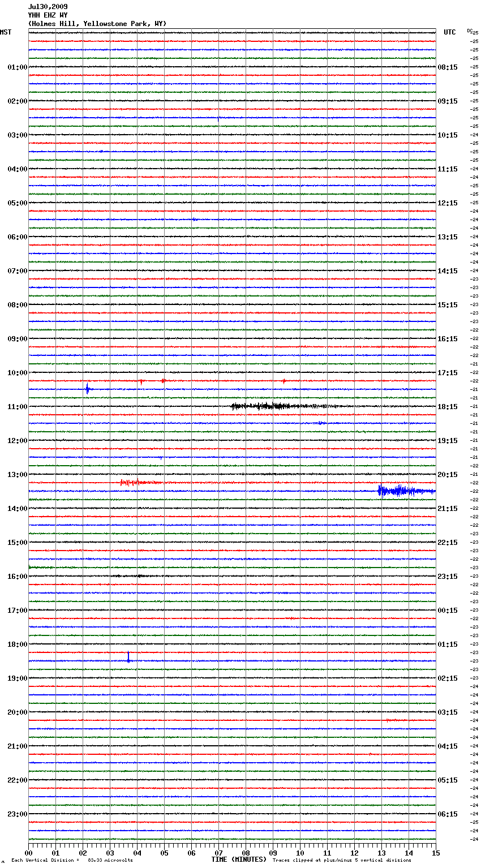Image resolution: width=481 pixels, height=868 pixels.
Task: Click the red tremor just below the 13:00 trace
Action: [x=140, y=483]
